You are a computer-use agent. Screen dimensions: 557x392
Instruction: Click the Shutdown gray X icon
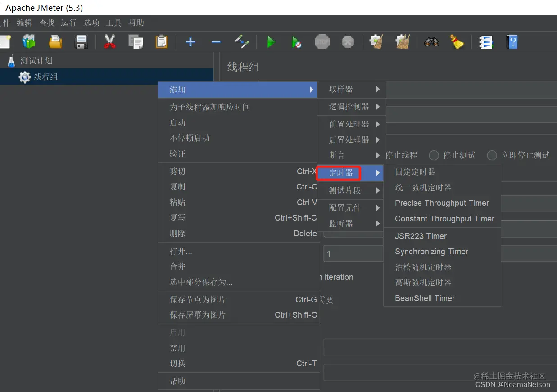[x=348, y=42]
